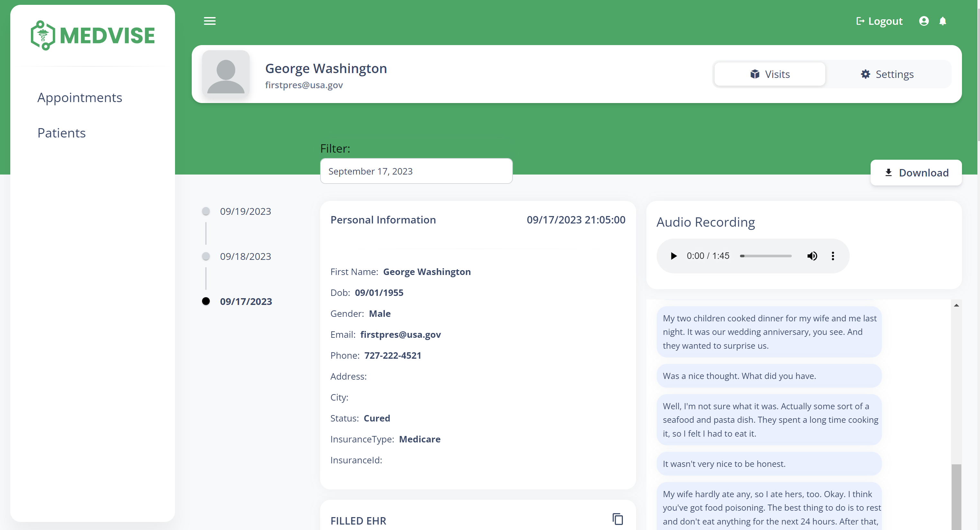Click email firstpres@usa.gov under patient name
Image resolution: width=980 pixels, height=530 pixels.
click(304, 85)
